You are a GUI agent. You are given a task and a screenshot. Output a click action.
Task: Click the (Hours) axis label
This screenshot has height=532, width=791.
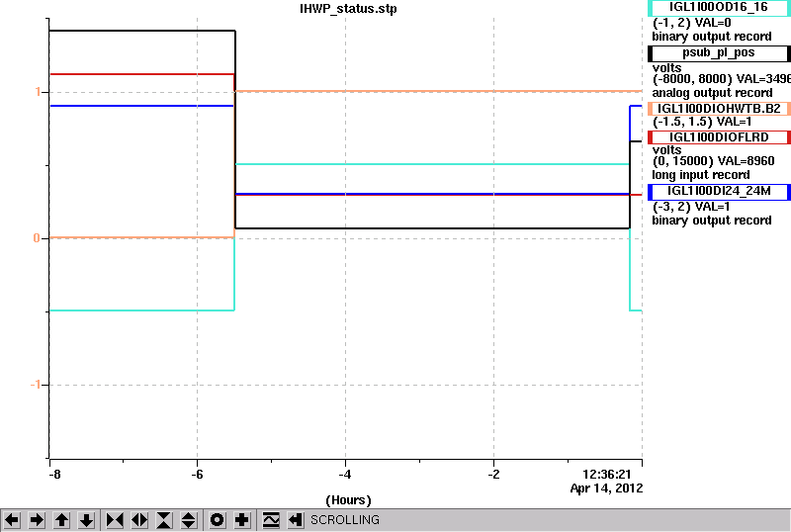[348, 500]
